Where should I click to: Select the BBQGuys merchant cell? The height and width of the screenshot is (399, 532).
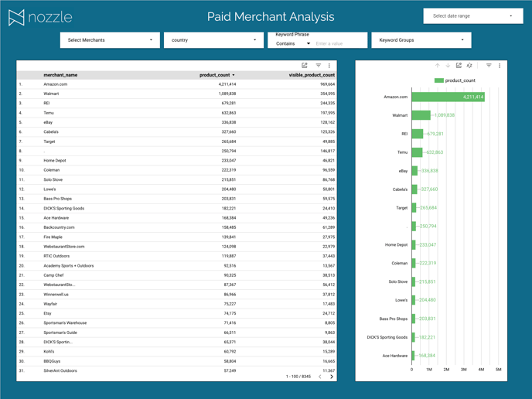tap(52, 361)
